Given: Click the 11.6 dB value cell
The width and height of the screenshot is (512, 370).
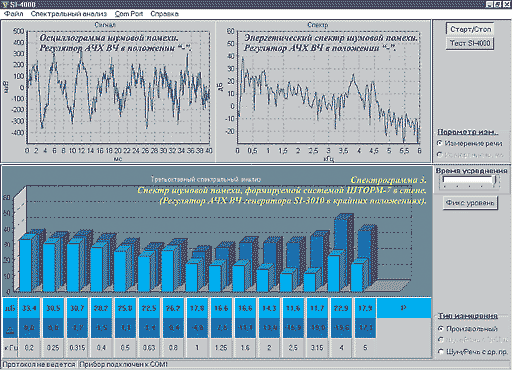Looking at the screenshot, I should click(x=293, y=308).
